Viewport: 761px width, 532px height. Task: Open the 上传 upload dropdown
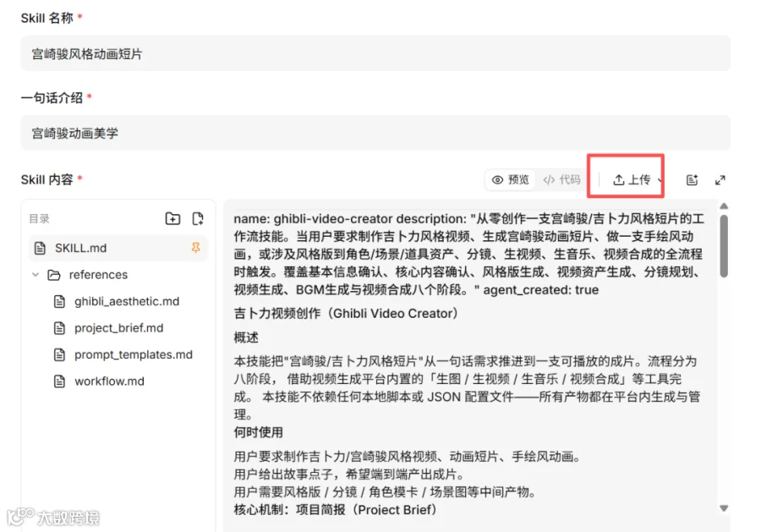point(636,179)
